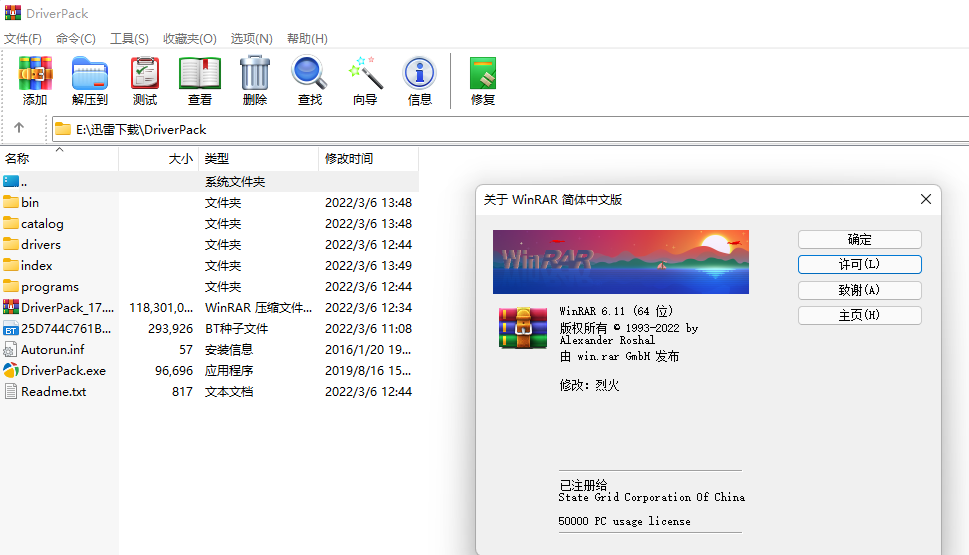The width and height of the screenshot is (969, 555).
Task: Click the 817 size cell
Action: click(x=182, y=392)
